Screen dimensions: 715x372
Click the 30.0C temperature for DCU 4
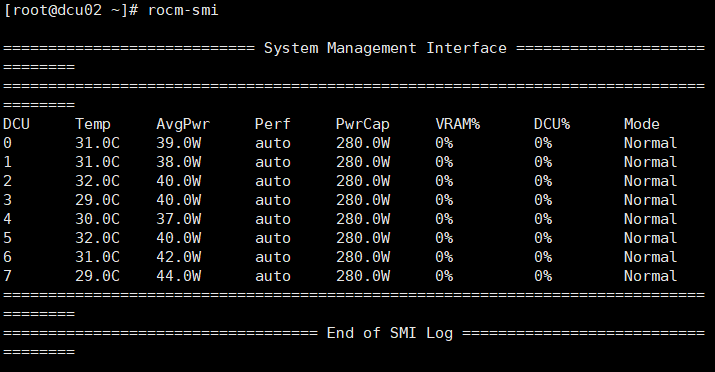tap(98, 219)
